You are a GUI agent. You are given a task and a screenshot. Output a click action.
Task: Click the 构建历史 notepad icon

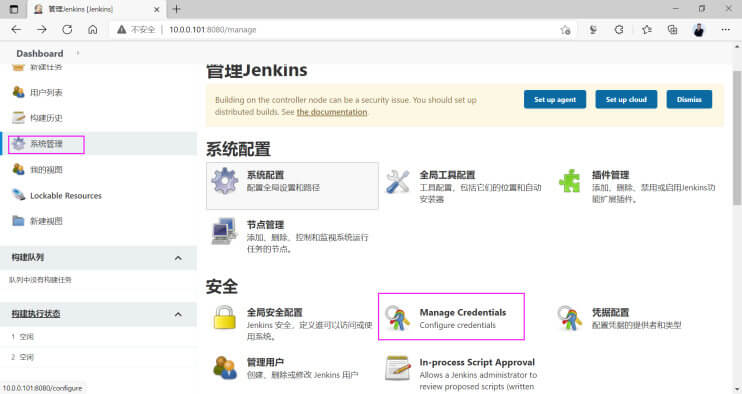pos(18,117)
